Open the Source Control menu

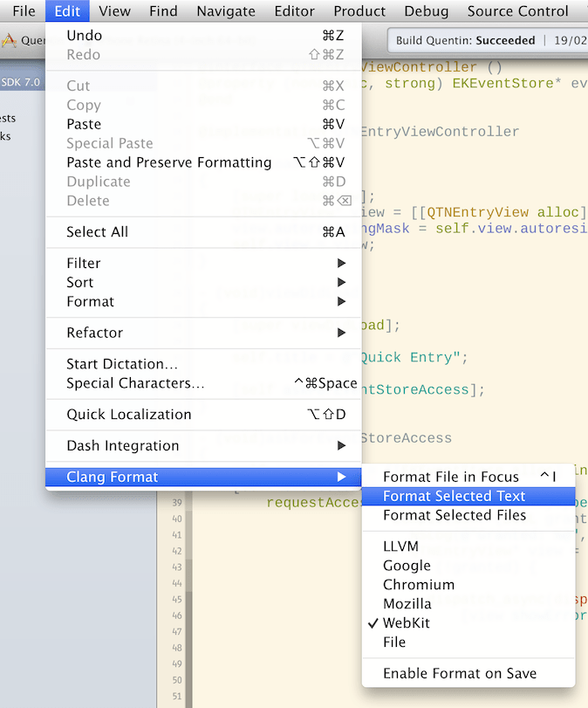(x=517, y=10)
